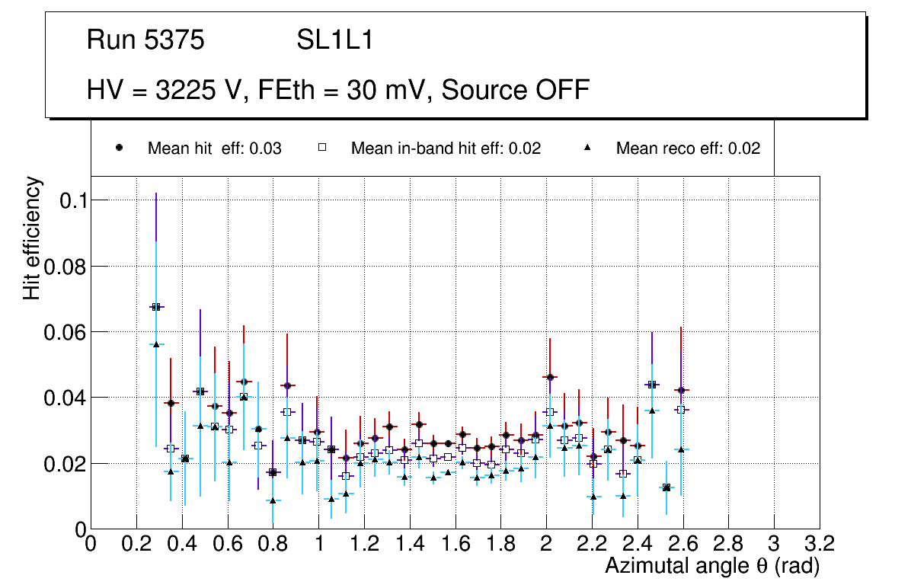
Task: Select the 'Mean in-band hit eff: 0.02' legend text
Action: (x=446, y=149)
